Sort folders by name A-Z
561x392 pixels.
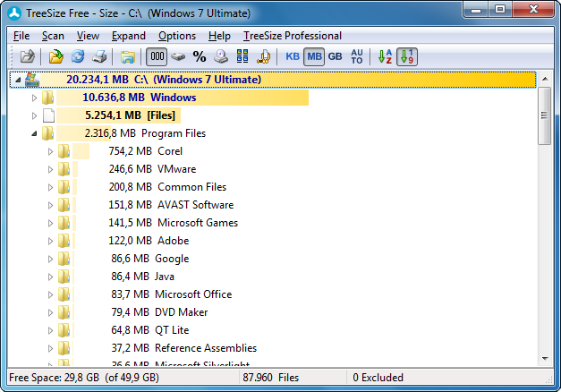(386, 56)
